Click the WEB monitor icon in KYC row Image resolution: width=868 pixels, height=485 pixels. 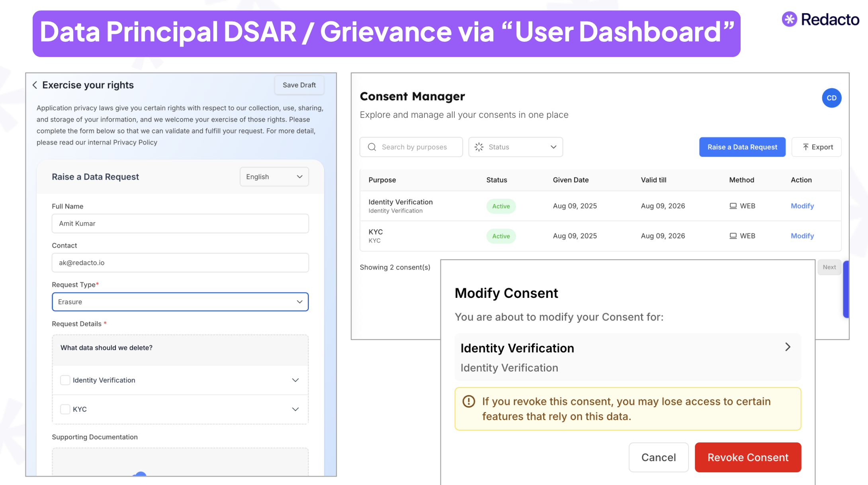(x=733, y=236)
